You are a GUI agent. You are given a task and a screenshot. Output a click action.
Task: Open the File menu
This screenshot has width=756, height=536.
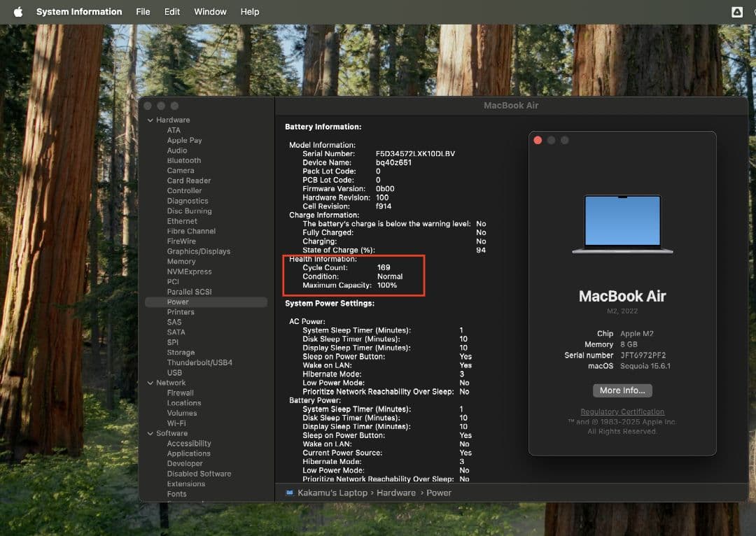coord(143,12)
